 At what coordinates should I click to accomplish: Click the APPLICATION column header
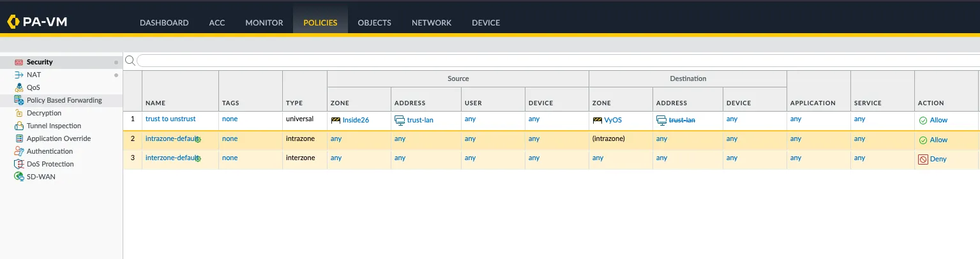(813, 103)
